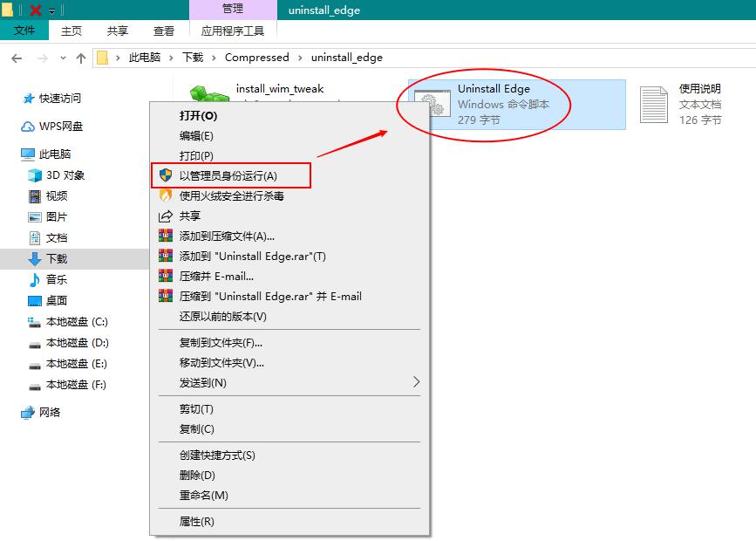This screenshot has height=541, width=756.
Task: Click the shield icon beside 以管理员身份运行
Action: coord(166,175)
